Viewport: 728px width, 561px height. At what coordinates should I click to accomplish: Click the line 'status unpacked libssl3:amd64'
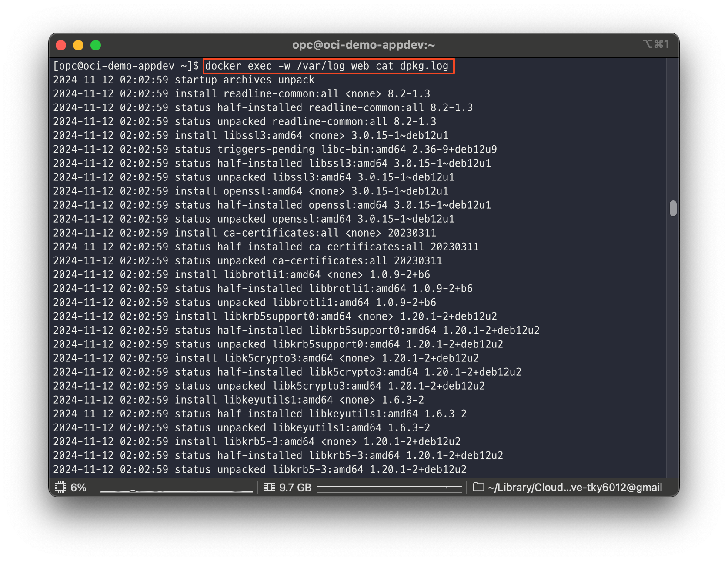[254, 177]
